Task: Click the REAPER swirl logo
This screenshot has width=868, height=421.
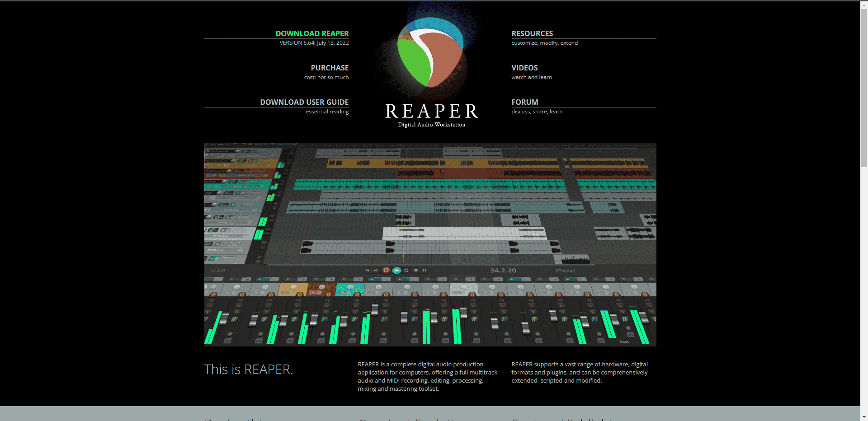Action: 430,53
